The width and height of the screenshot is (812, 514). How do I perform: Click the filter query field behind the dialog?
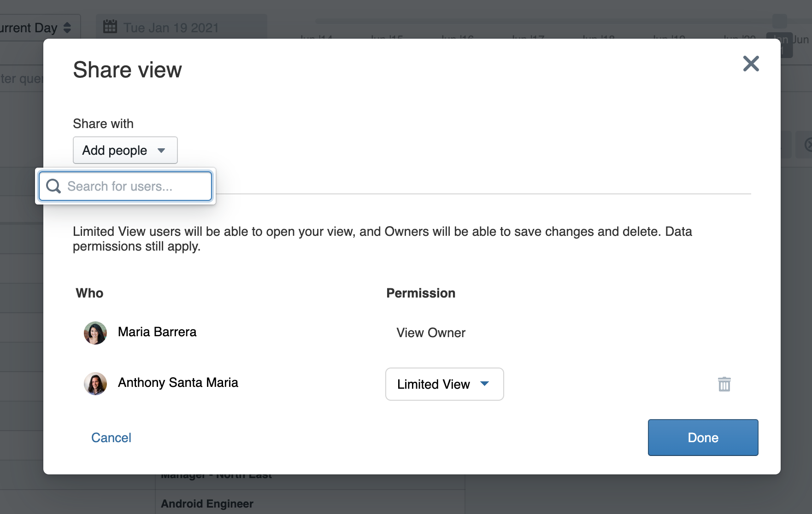tap(21, 79)
